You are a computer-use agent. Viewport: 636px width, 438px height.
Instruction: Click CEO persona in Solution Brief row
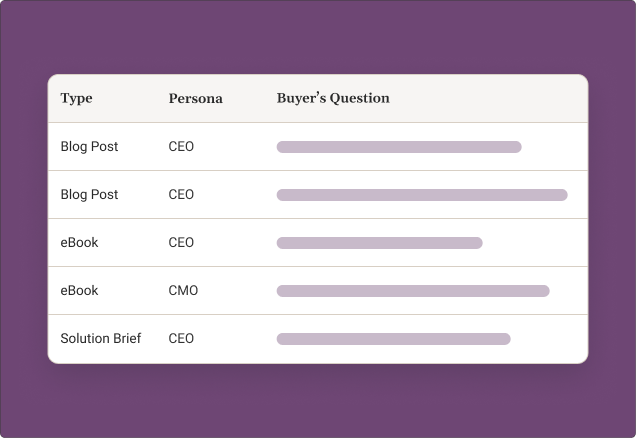coord(181,339)
